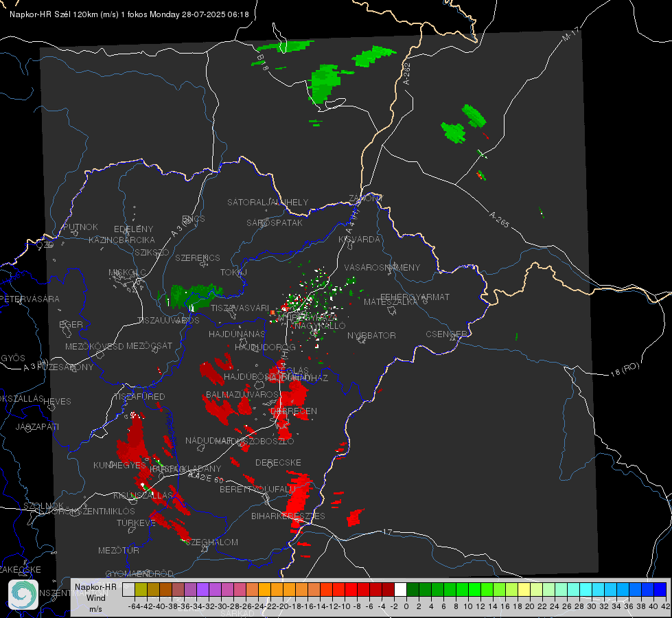Click the 'GYOMAENDRŐD' label
672x618 pixels.
coord(139,573)
